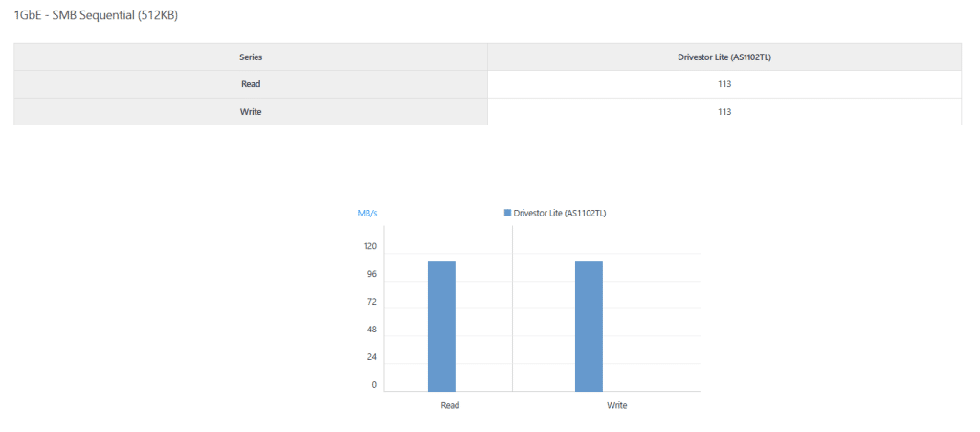Click the Write row label in the table

251,112
